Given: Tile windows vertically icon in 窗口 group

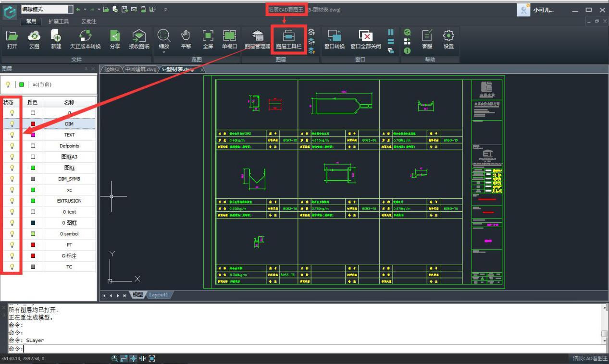Looking at the screenshot, I should pyautogui.click(x=390, y=32).
